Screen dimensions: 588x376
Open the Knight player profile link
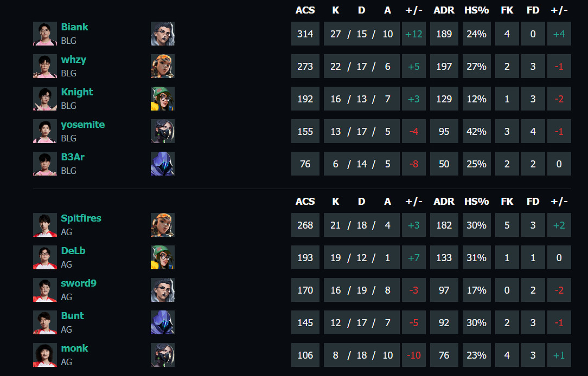77,92
